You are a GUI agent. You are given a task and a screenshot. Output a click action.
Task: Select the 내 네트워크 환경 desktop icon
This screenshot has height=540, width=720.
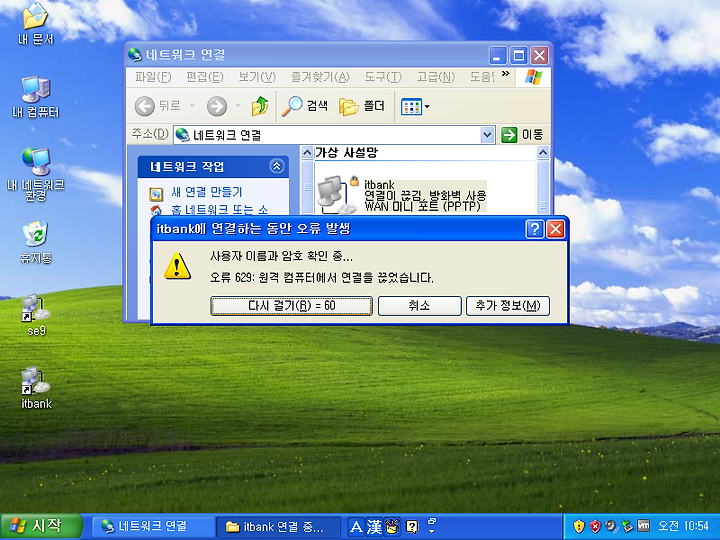coord(35,174)
